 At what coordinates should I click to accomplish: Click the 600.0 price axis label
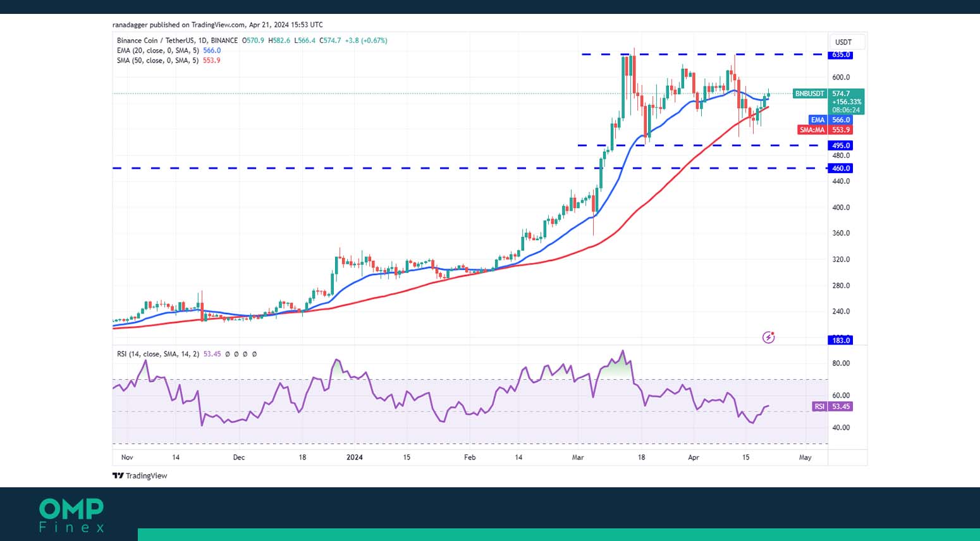[841, 78]
